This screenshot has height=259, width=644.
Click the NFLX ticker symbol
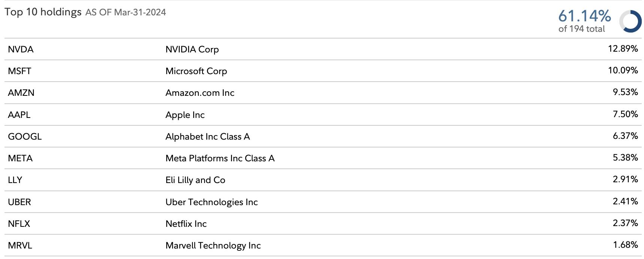pos(19,224)
